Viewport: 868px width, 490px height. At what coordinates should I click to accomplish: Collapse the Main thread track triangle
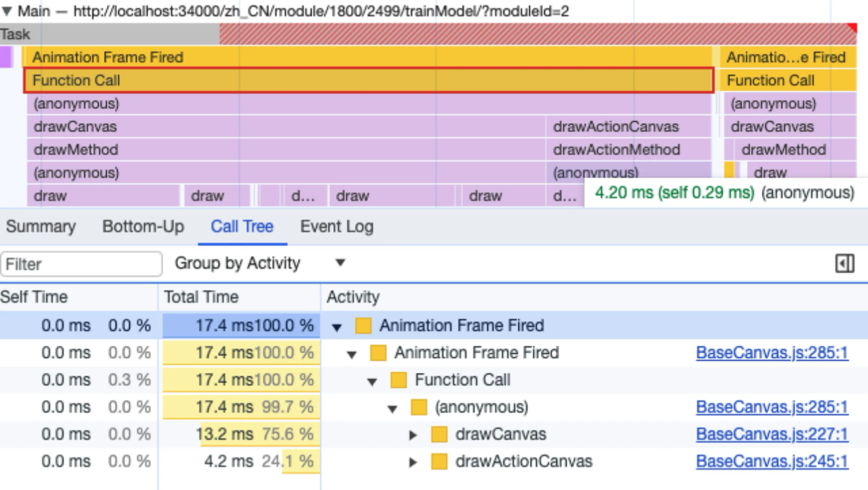(7, 11)
